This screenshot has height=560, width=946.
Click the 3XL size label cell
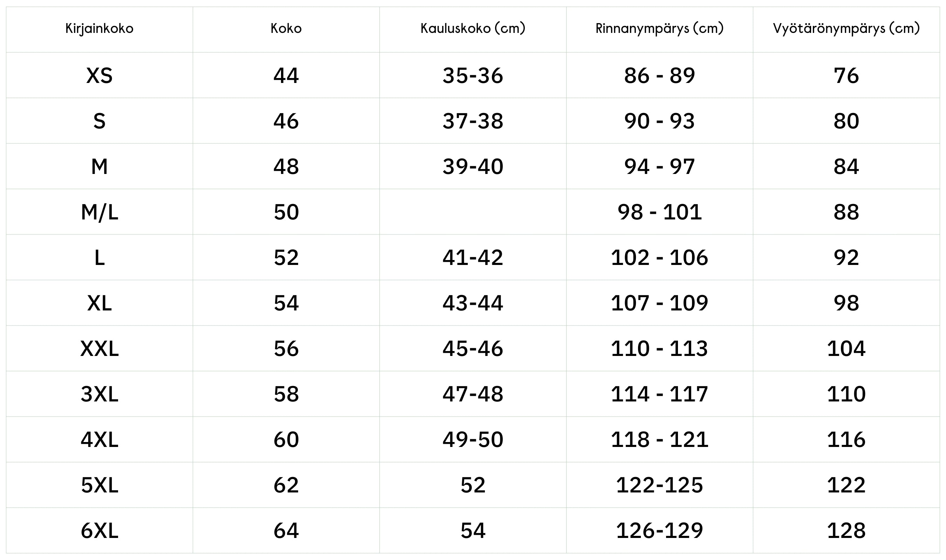(x=99, y=394)
